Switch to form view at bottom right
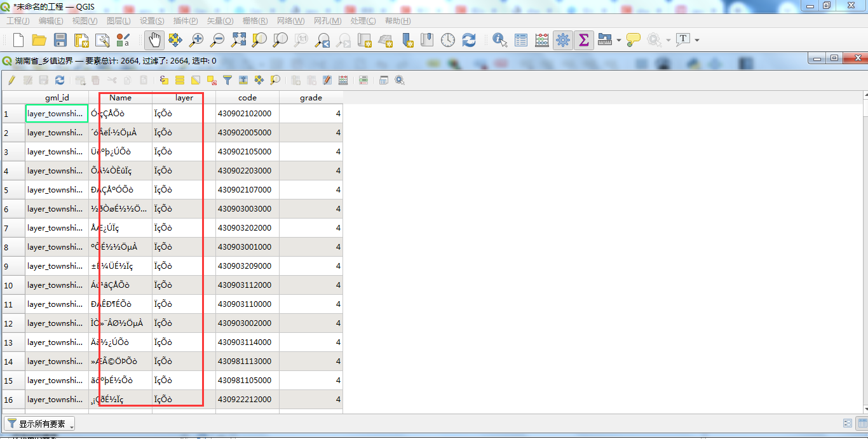 coord(848,423)
